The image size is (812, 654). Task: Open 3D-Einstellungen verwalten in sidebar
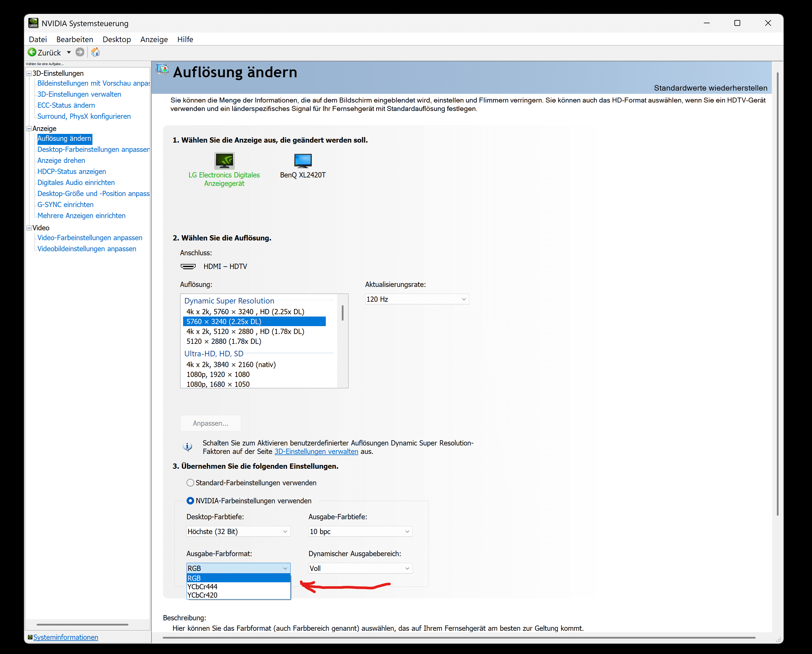click(79, 94)
